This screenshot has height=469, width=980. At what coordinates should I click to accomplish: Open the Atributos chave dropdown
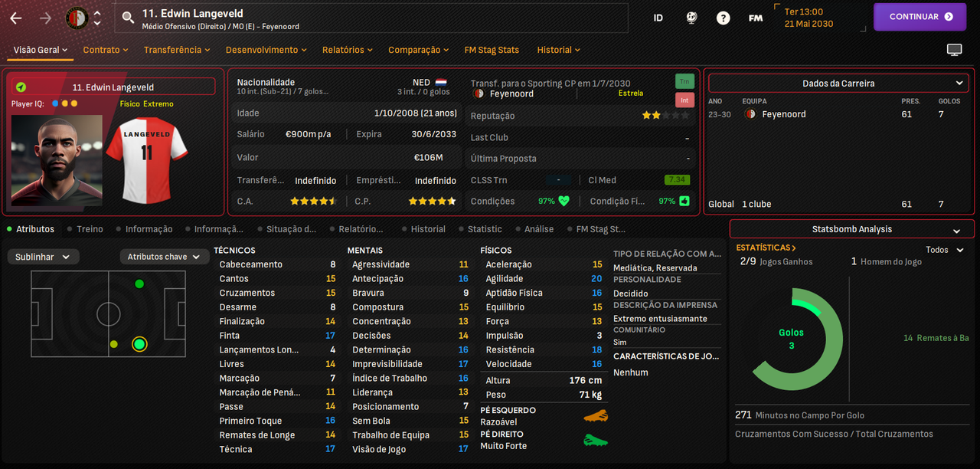click(164, 257)
